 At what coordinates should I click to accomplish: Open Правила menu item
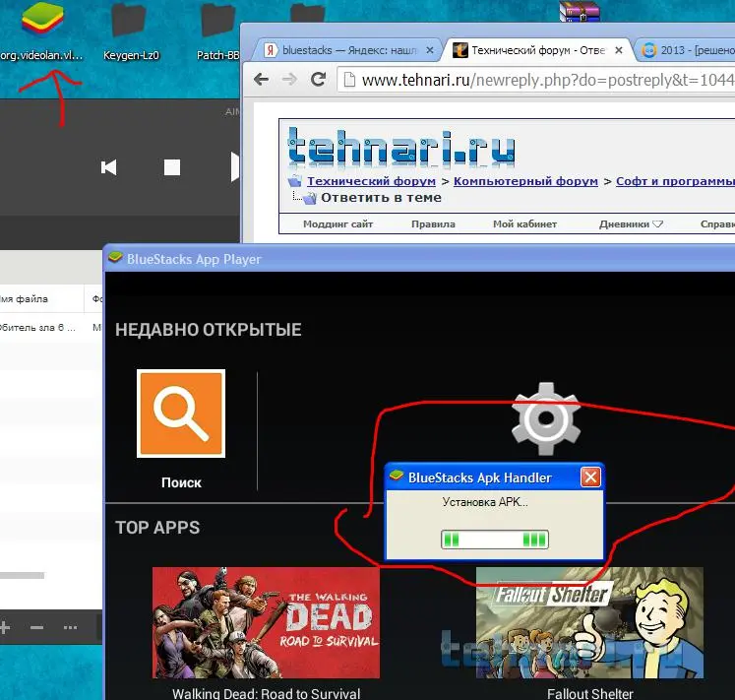pyautogui.click(x=433, y=224)
